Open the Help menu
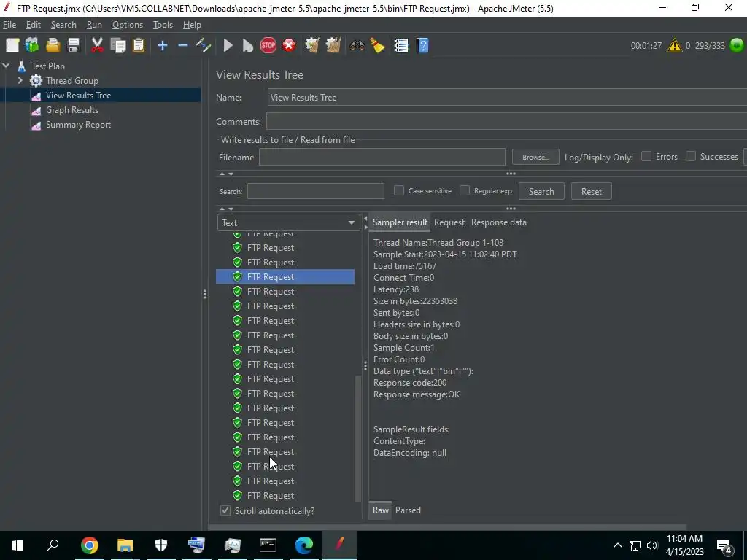 tap(192, 25)
